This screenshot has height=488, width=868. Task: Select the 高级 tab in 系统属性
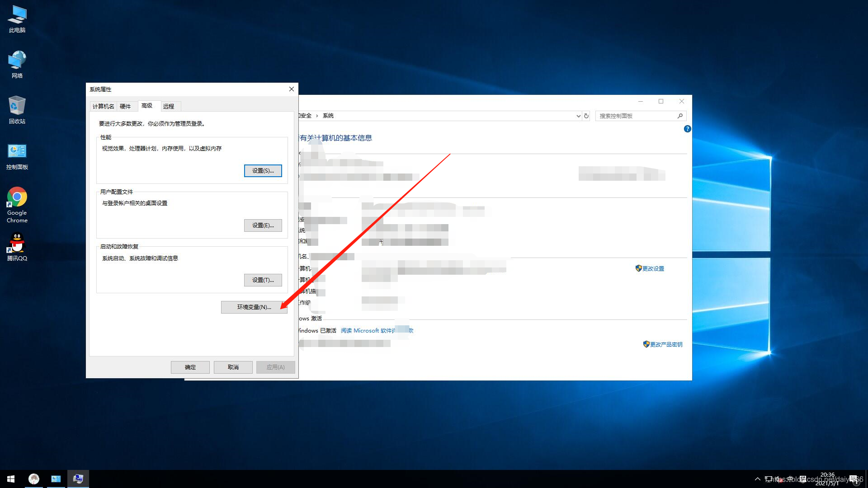click(x=146, y=105)
